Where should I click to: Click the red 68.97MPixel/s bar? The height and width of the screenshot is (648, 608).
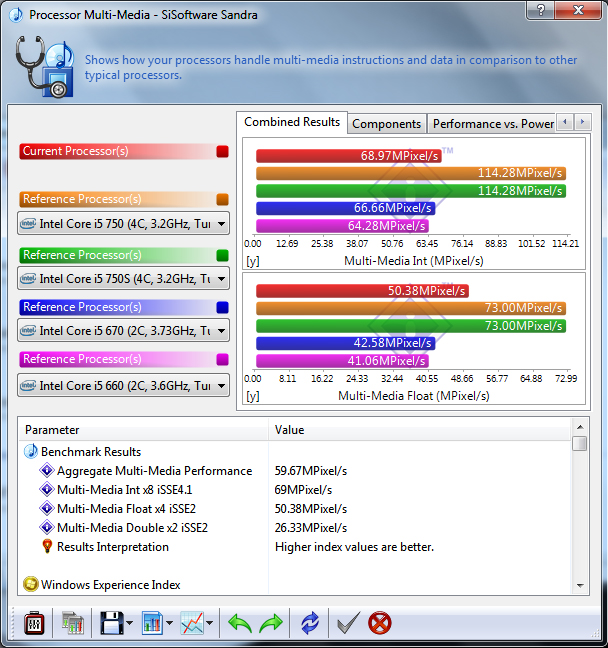point(348,156)
